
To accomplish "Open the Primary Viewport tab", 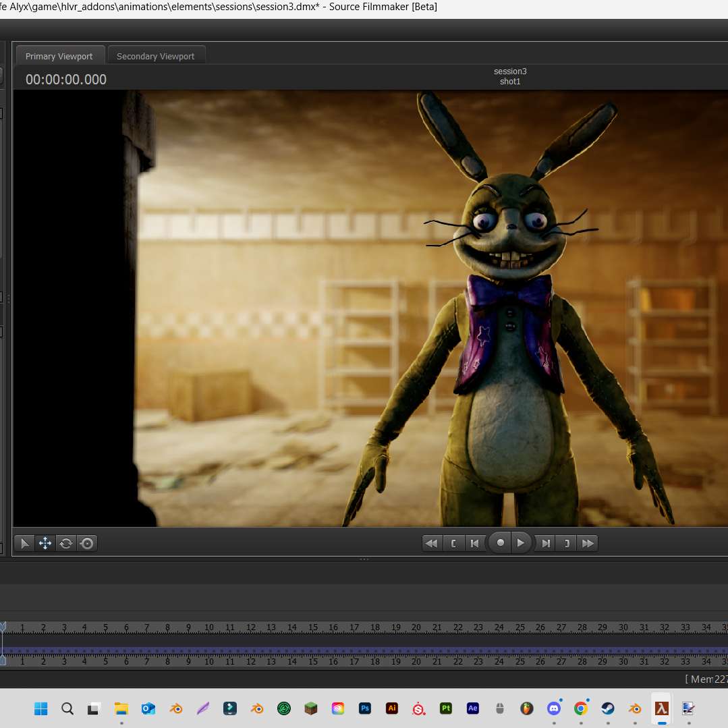I will [x=59, y=56].
